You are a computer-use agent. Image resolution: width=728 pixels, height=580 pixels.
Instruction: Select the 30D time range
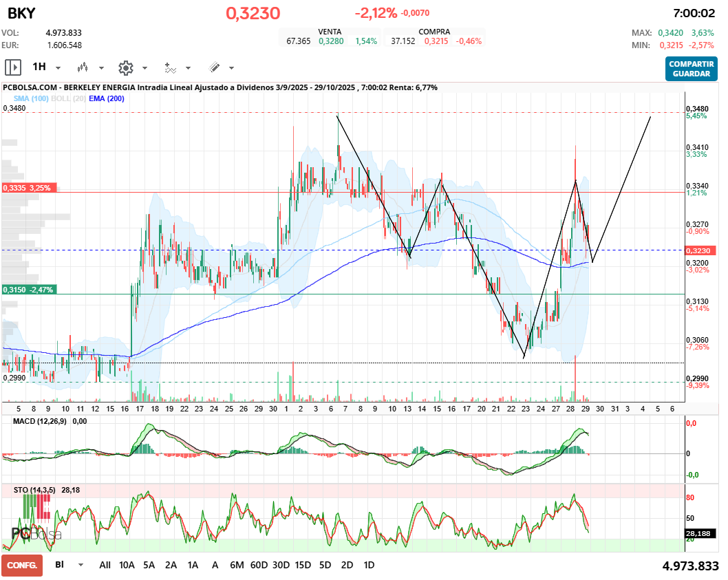click(281, 565)
